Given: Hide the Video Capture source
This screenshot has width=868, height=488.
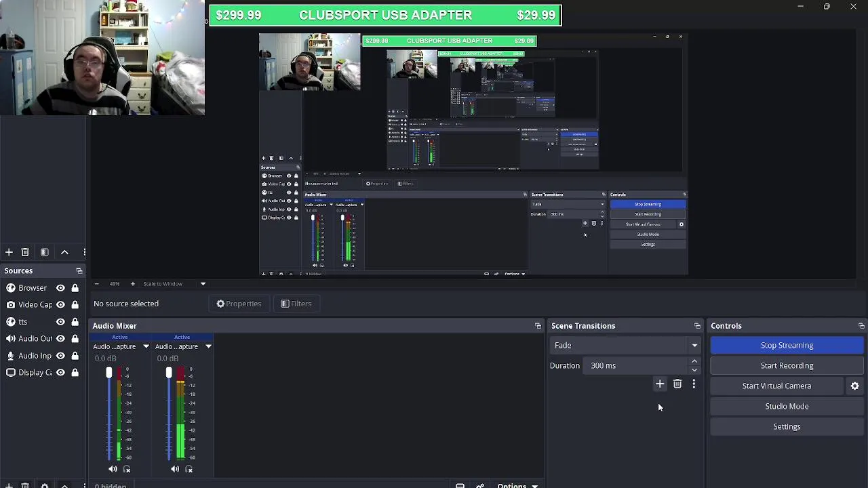Looking at the screenshot, I should [60, 305].
